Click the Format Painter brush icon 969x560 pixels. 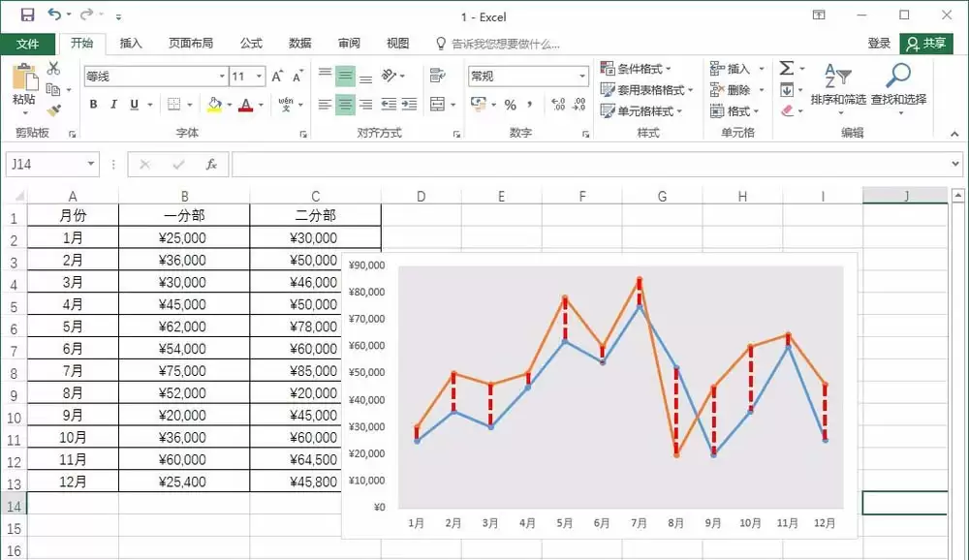coord(54,110)
